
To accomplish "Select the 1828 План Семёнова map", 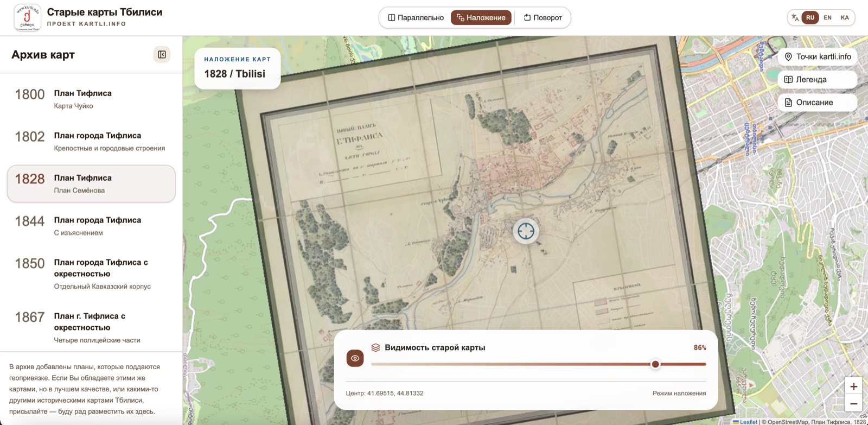I will coord(91,183).
